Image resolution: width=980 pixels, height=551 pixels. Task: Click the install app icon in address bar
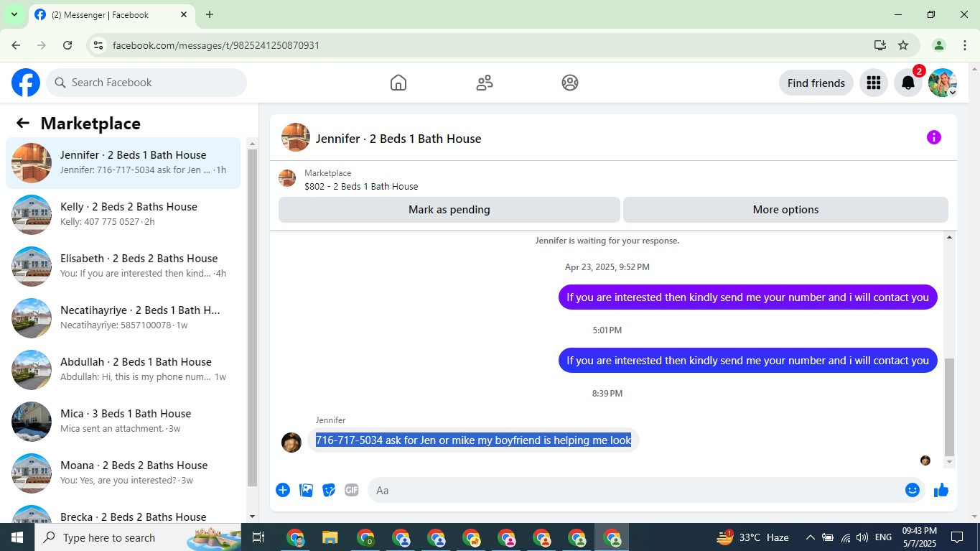point(879,45)
